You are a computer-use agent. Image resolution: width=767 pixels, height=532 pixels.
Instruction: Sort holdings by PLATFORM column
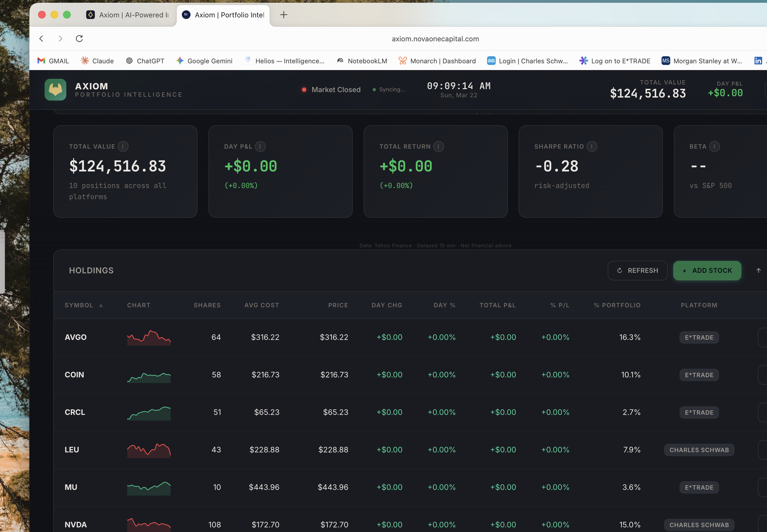tap(699, 305)
